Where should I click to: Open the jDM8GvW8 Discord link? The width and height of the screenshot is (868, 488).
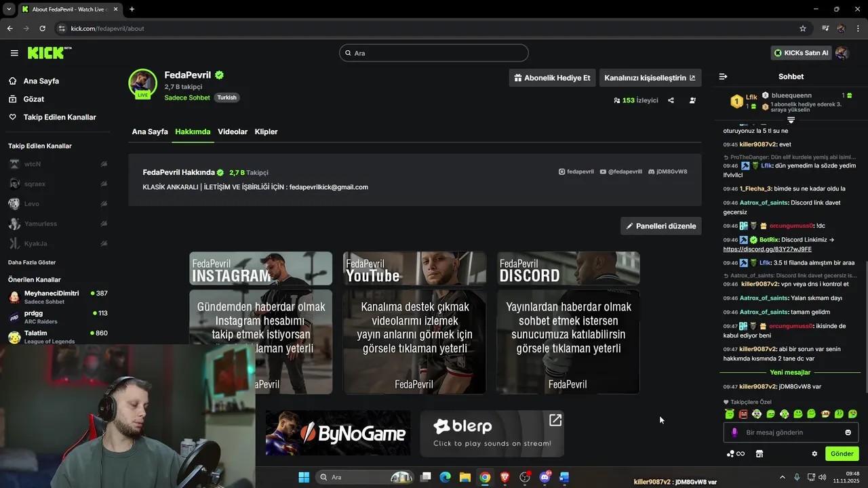coord(667,172)
